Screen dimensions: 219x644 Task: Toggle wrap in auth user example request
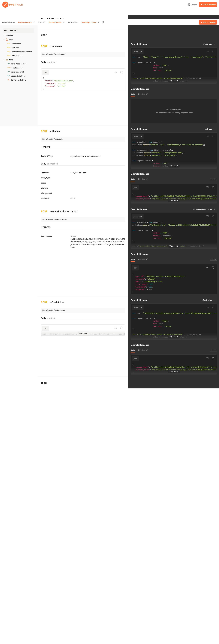click(x=207, y=136)
